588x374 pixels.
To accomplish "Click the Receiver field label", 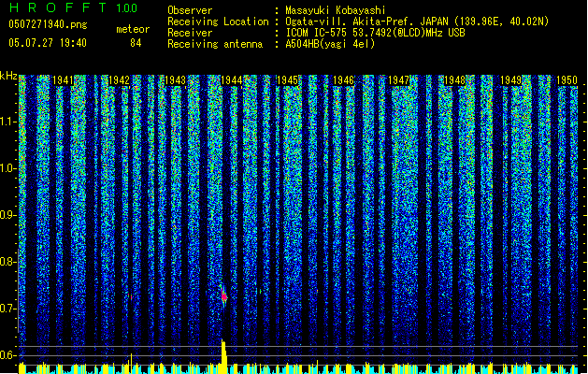I will click(190, 33).
